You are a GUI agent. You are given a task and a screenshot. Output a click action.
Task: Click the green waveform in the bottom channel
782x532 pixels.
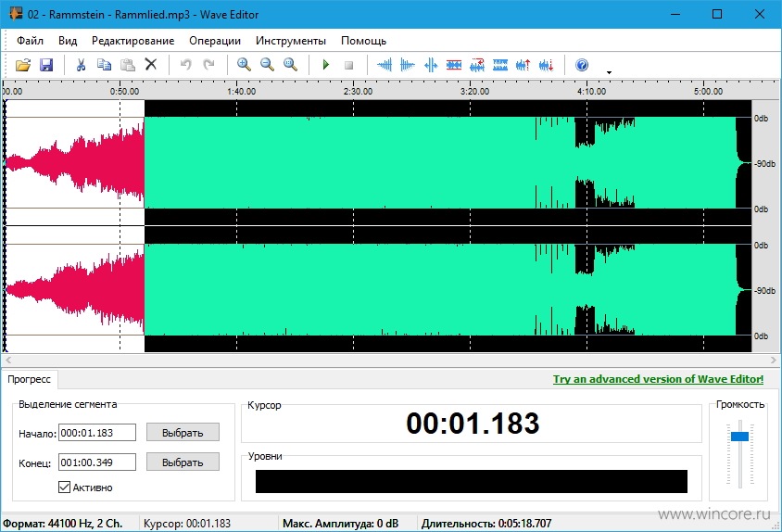439,289
